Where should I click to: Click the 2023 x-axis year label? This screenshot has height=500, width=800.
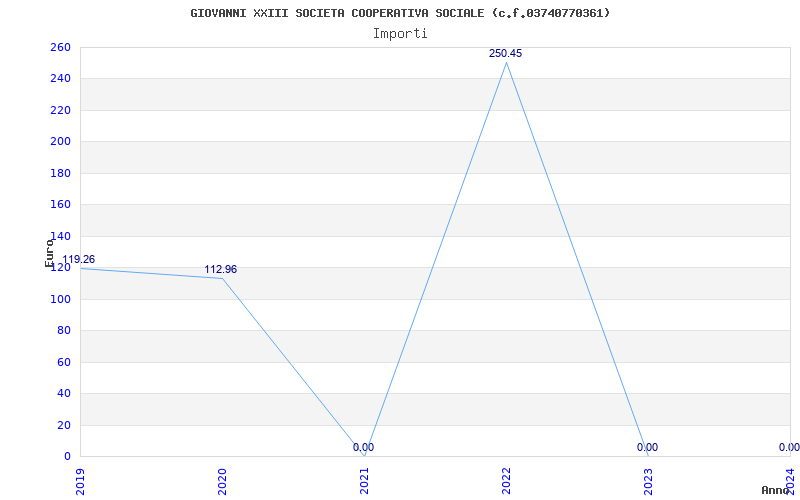coord(648,483)
